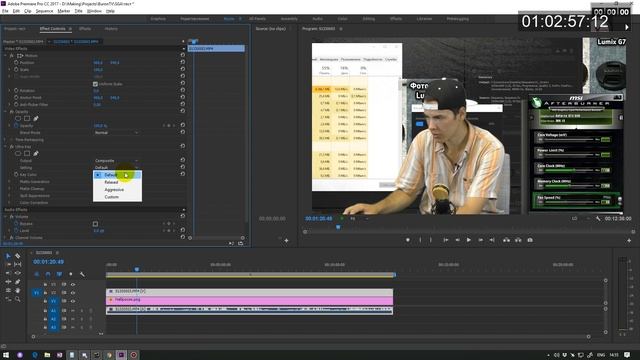
Task: Create rectangle mask under Ultra Key
Action: tap(27, 153)
